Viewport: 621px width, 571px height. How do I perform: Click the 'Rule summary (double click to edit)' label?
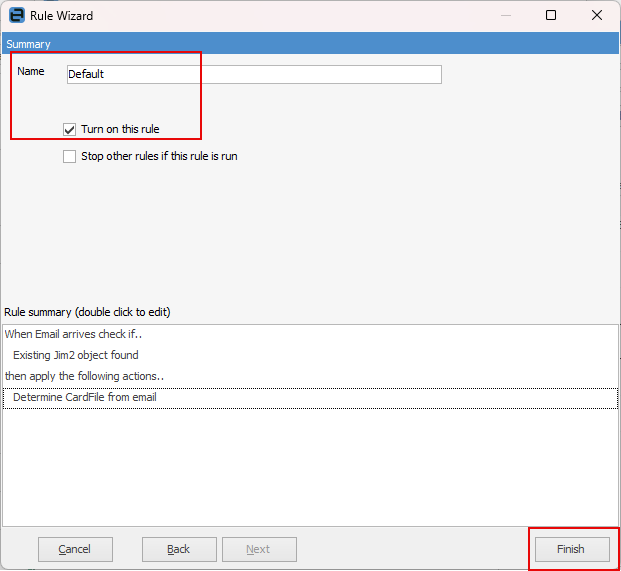pyautogui.click(x=87, y=312)
